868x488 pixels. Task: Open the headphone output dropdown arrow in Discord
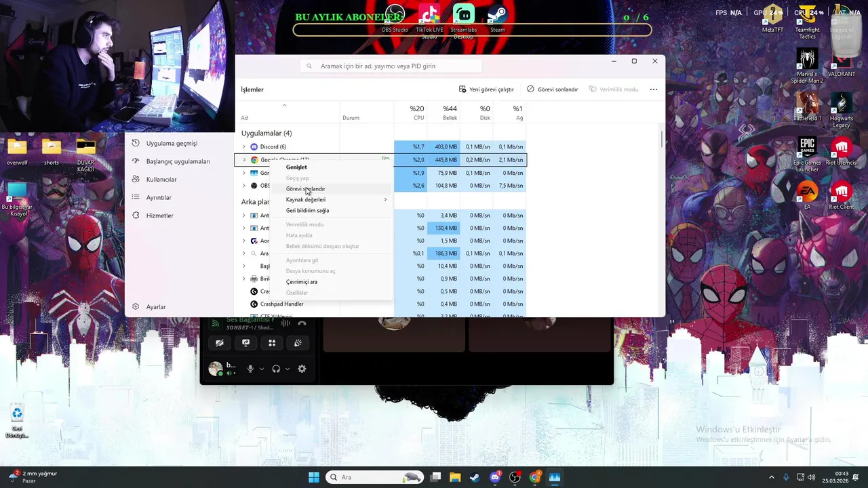pos(288,369)
